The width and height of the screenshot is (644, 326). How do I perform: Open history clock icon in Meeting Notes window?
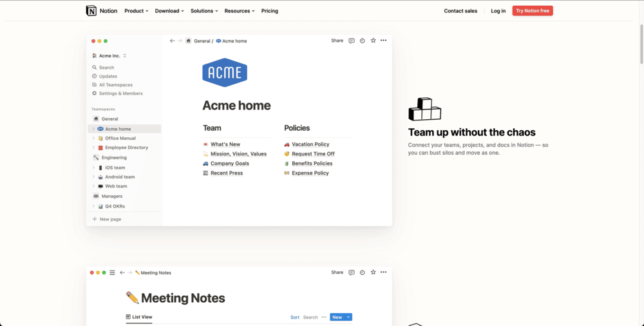pos(362,272)
